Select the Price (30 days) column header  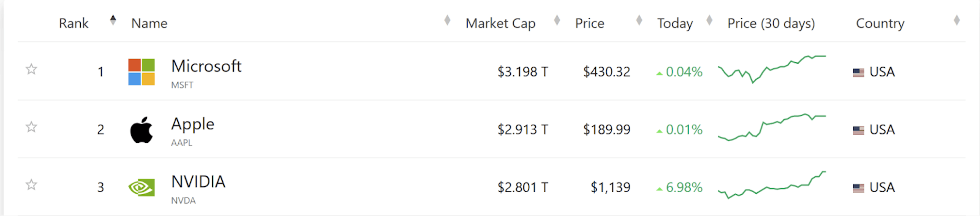click(x=771, y=24)
